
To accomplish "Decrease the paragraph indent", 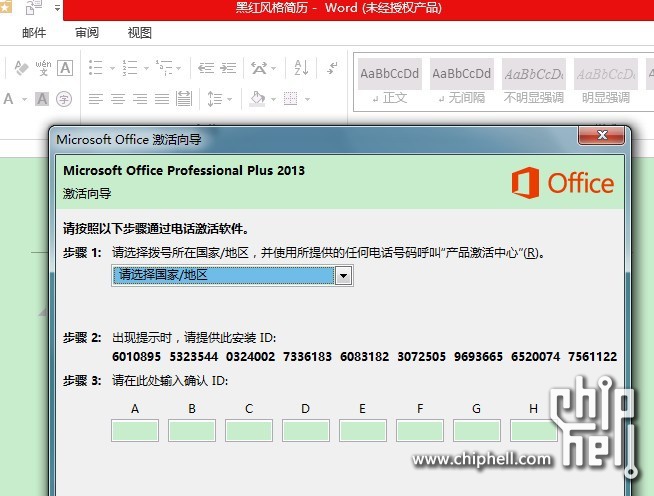I will (x=206, y=68).
